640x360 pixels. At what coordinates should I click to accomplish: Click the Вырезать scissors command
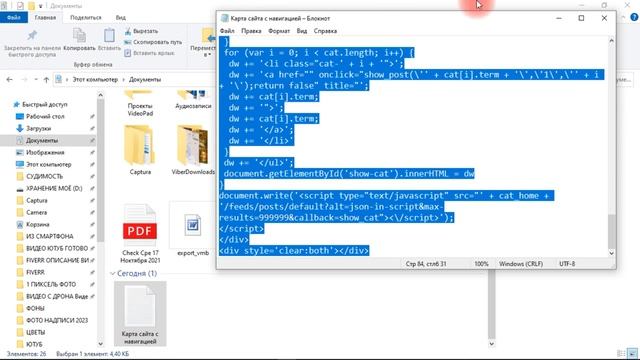click(x=141, y=31)
